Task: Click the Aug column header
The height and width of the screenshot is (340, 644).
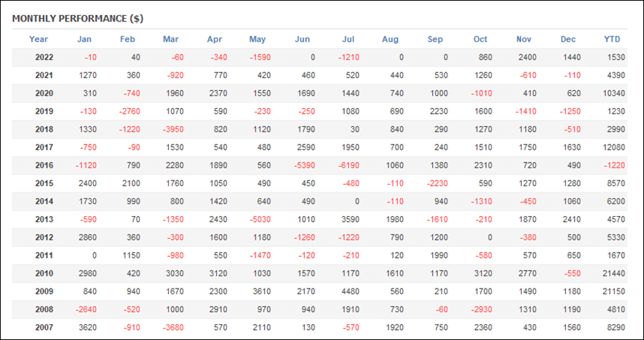Action: tap(390, 39)
